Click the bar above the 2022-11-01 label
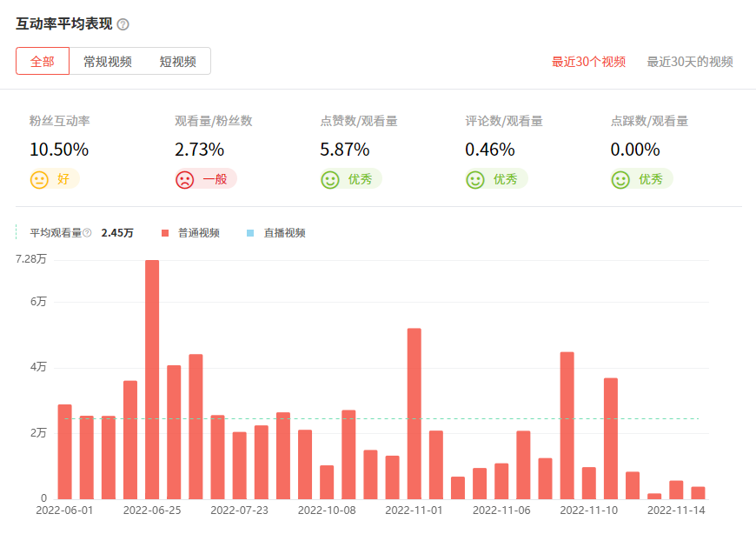 [414, 413]
